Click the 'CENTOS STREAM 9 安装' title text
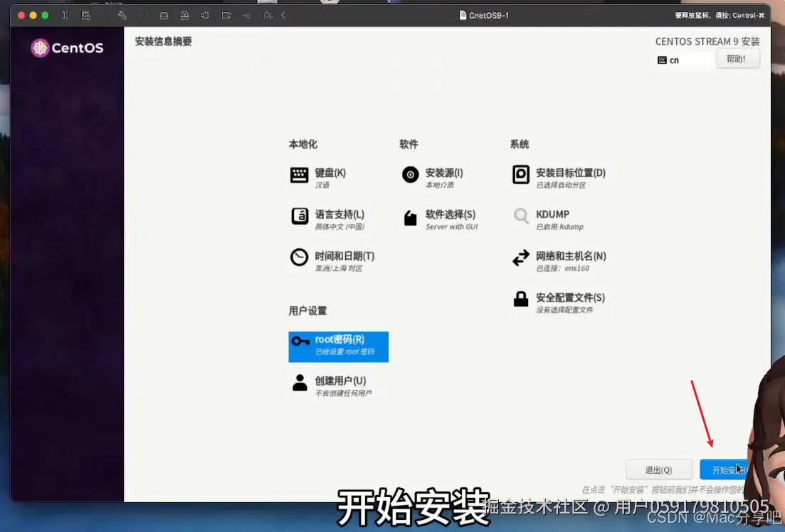 (707, 41)
